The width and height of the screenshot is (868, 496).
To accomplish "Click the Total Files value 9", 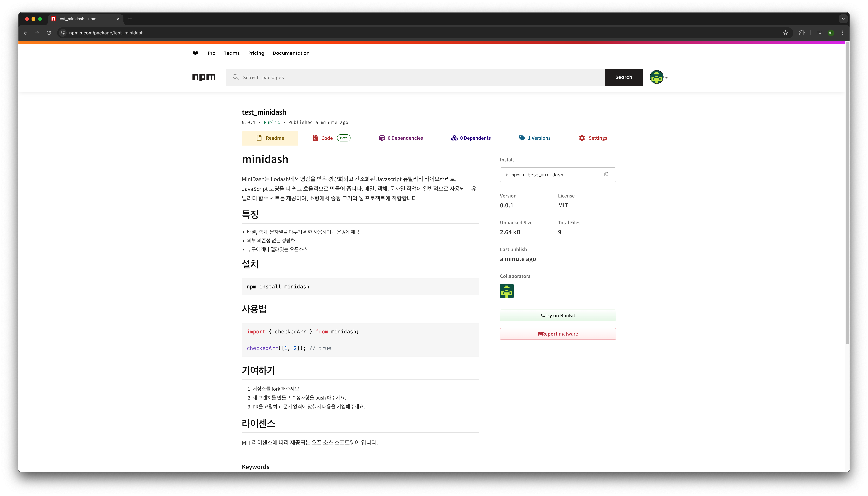I will pyautogui.click(x=560, y=232).
